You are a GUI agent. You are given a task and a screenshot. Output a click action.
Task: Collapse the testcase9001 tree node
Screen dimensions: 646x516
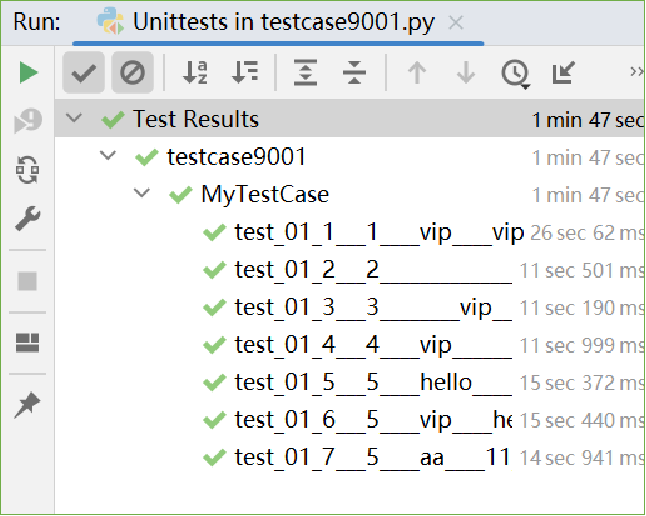(x=108, y=156)
